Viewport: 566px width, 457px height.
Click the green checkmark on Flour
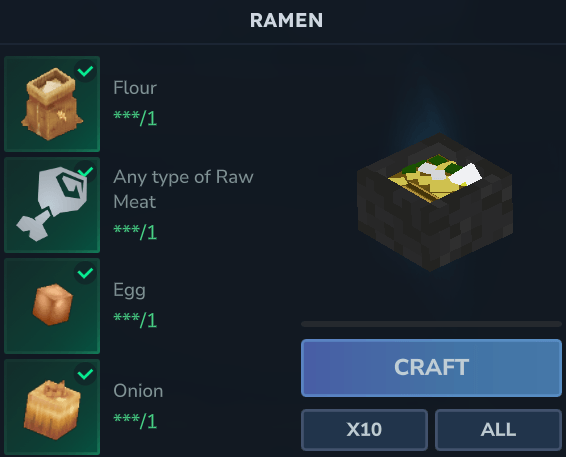[86, 71]
